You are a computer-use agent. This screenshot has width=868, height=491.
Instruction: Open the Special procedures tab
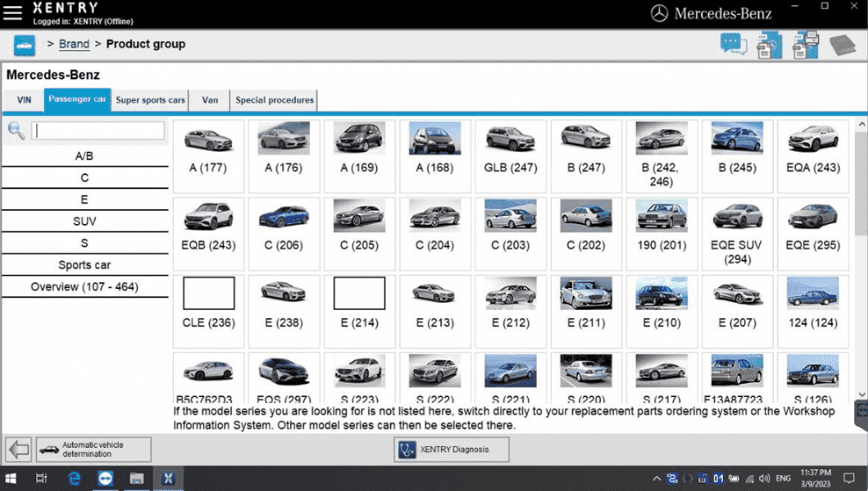coord(274,100)
